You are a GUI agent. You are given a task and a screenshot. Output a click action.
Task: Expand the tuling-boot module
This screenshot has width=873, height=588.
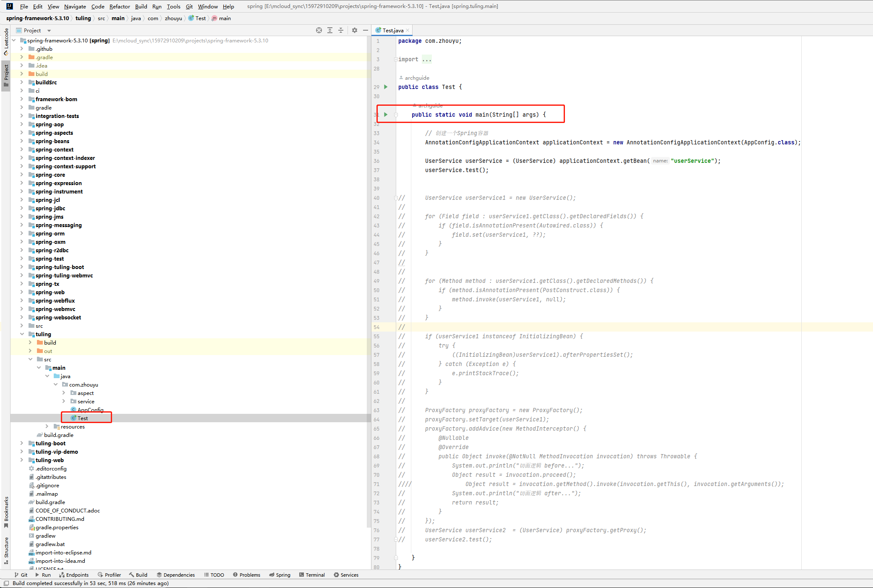pyautogui.click(x=21, y=443)
